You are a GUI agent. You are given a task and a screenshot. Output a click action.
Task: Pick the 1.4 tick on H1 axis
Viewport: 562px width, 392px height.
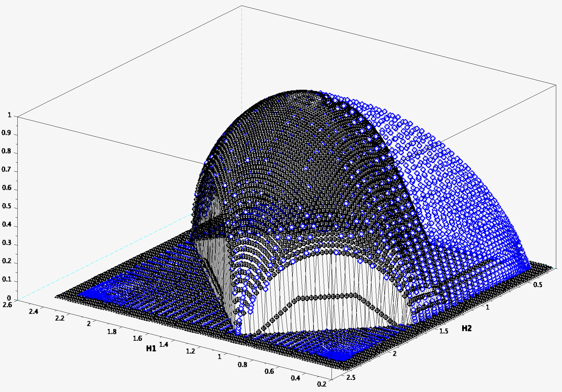tap(164, 345)
